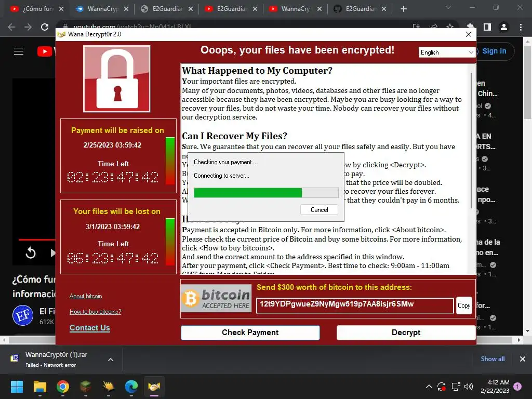
Task: Go forward in Chrome
Action: pyautogui.click(x=28, y=27)
